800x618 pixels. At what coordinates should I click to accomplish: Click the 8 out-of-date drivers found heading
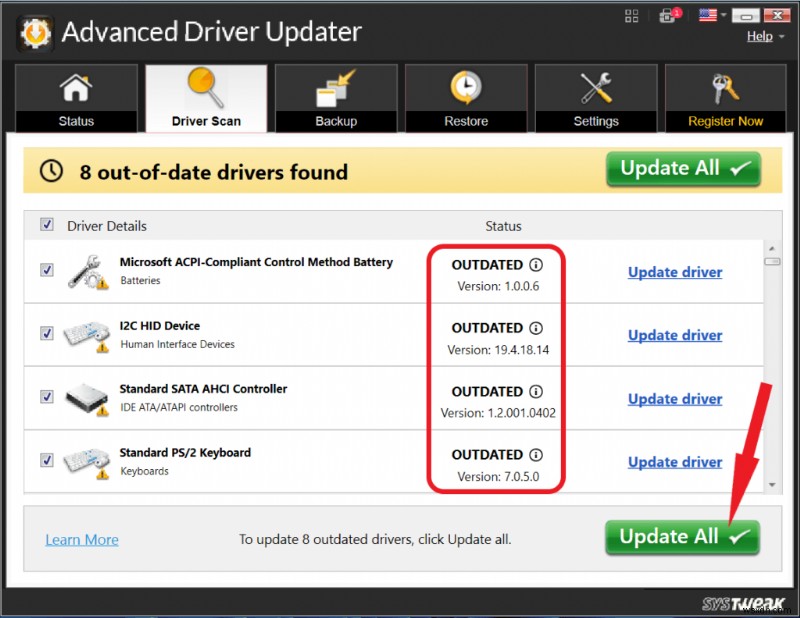click(x=213, y=172)
